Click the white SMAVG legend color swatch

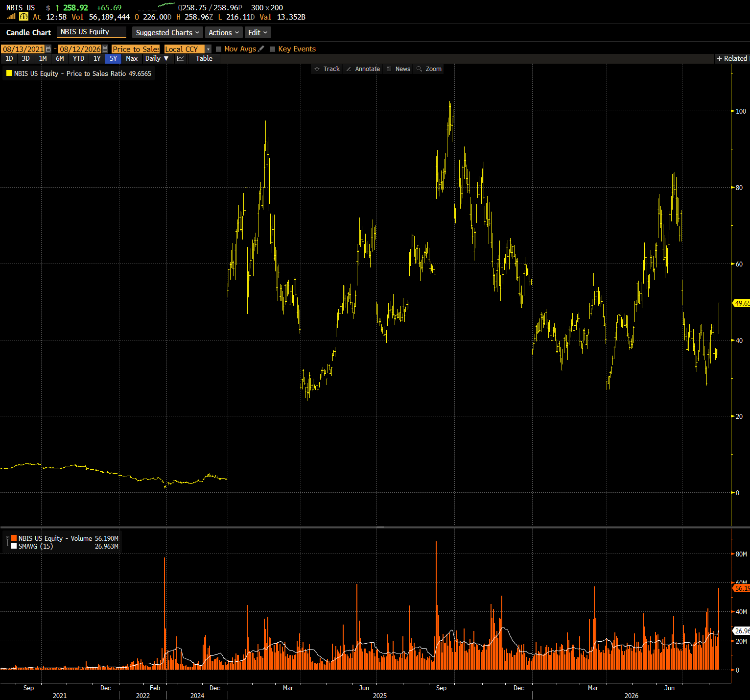click(14, 546)
